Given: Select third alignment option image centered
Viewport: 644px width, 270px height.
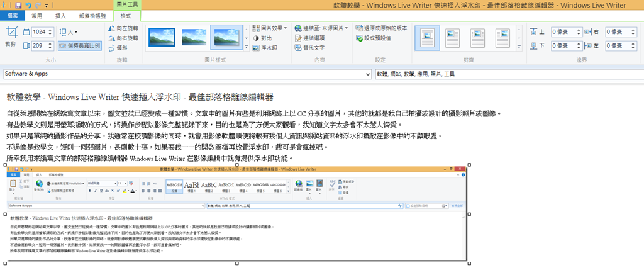Looking at the screenshot, I should pyautogui.click(x=478, y=37).
